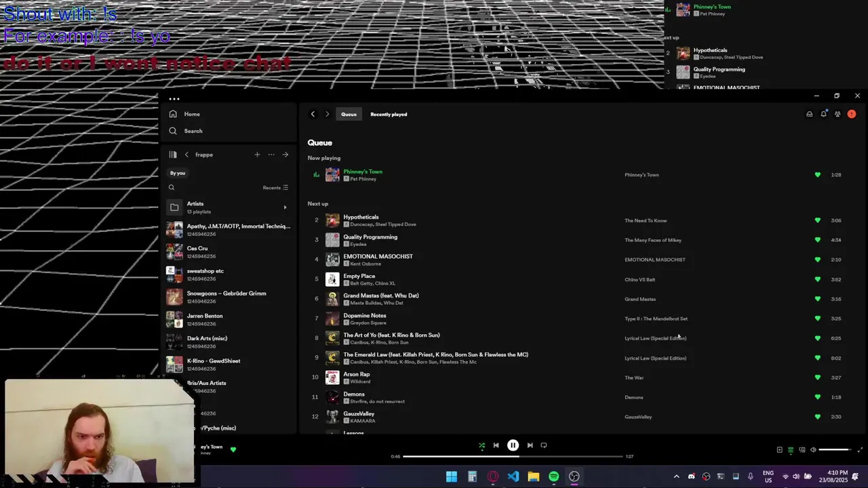Open the Recents sort dropdown

(275, 188)
